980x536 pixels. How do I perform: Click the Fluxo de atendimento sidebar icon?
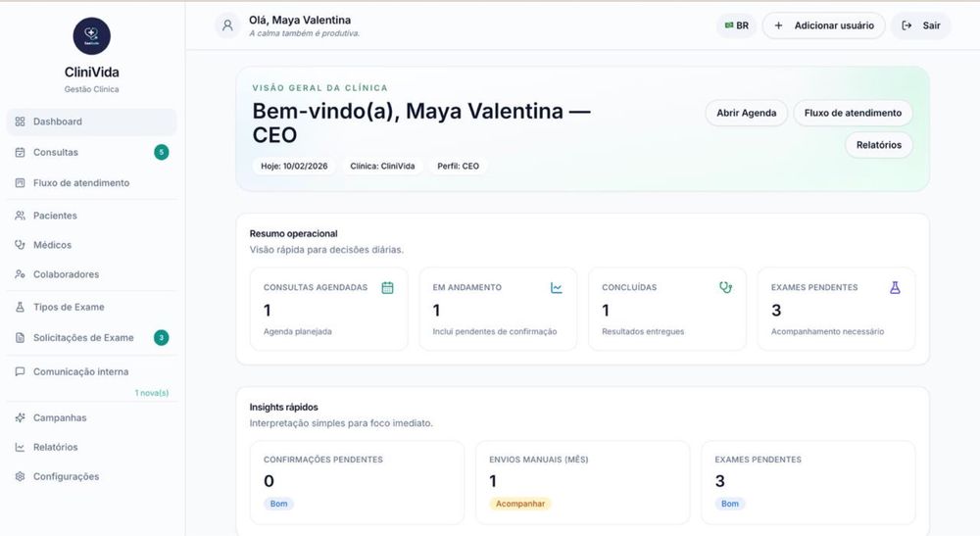tap(20, 182)
